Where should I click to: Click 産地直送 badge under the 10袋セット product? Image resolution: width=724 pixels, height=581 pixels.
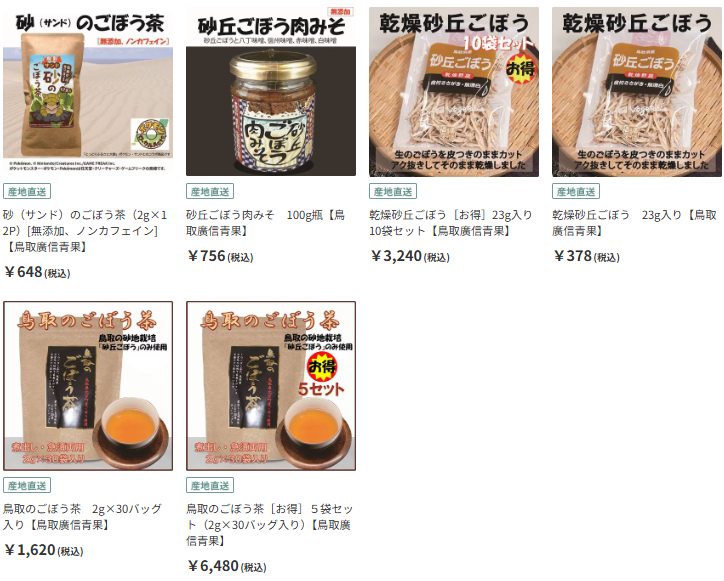[x=393, y=191]
